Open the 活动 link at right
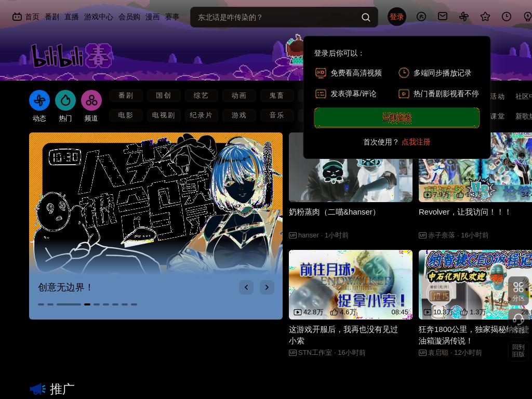 (x=497, y=97)
